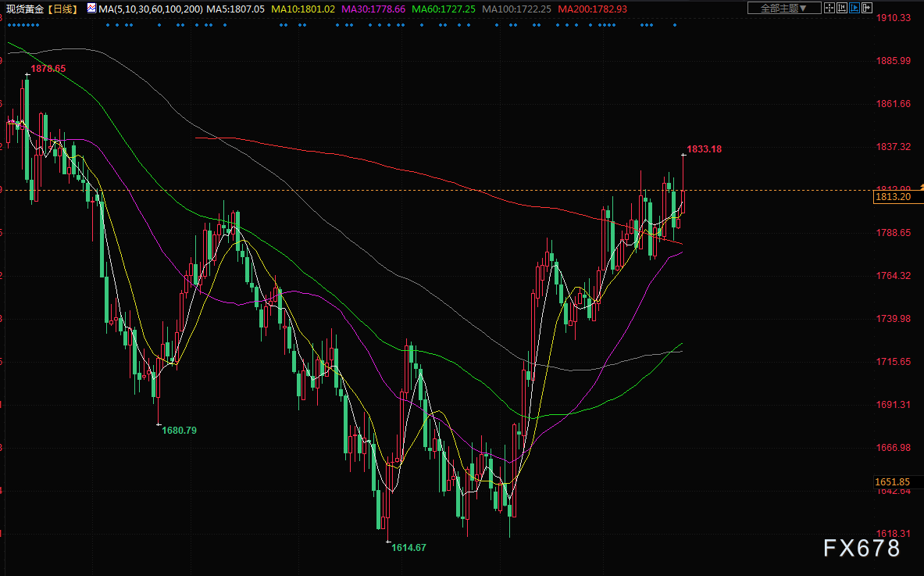924x576 pixels.
Task: Click the 1651.85 orange price label
Action: (892, 481)
